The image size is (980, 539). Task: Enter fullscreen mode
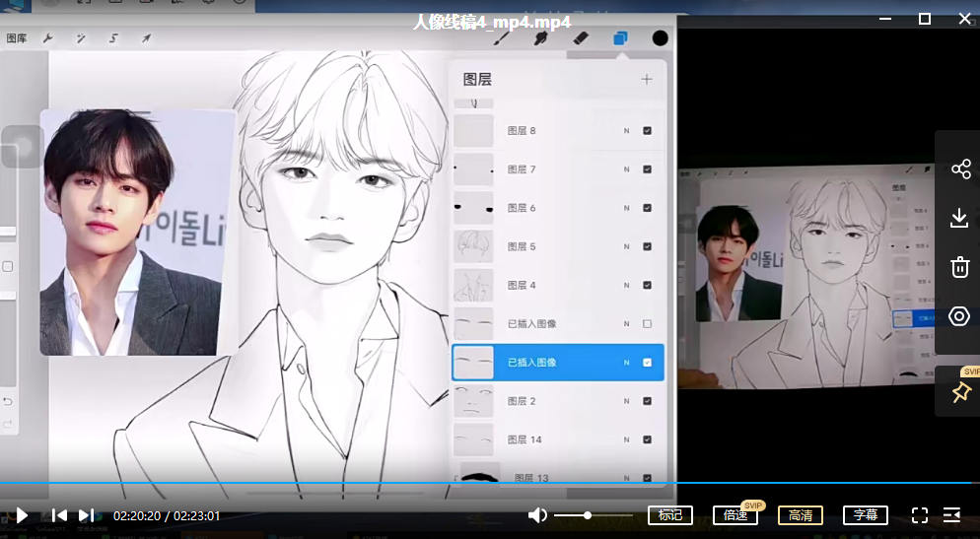coord(920,515)
